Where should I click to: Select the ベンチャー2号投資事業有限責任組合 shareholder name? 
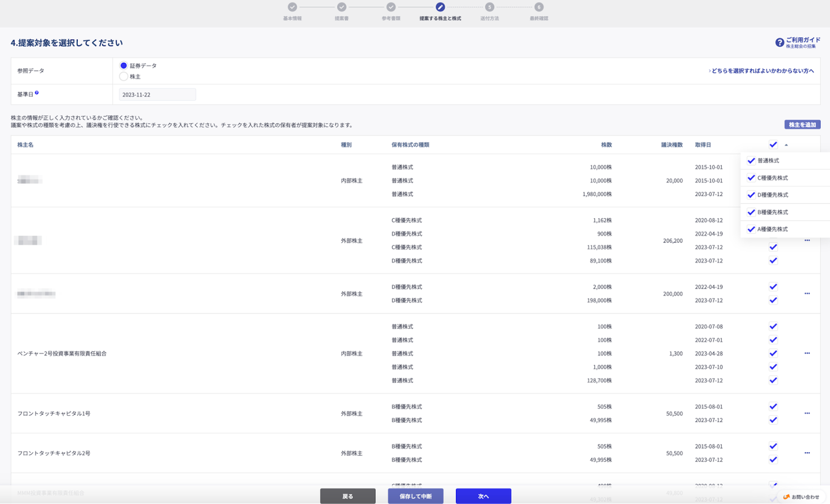(62, 354)
